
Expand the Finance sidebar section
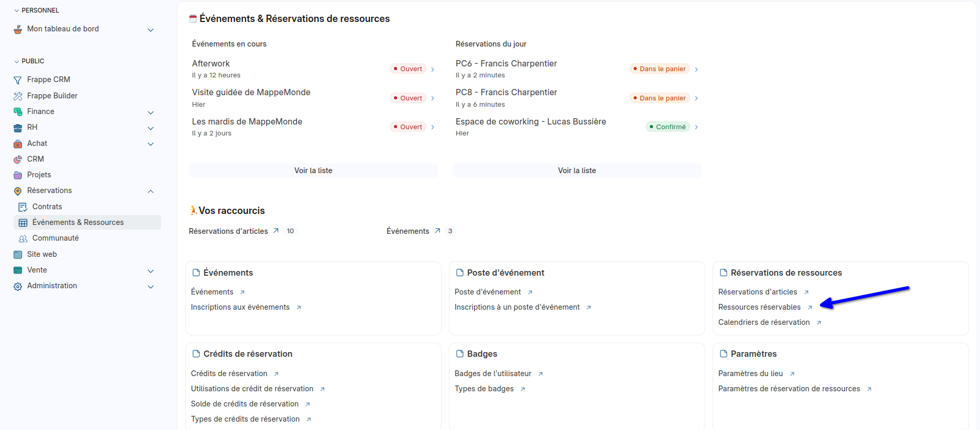pyautogui.click(x=151, y=112)
